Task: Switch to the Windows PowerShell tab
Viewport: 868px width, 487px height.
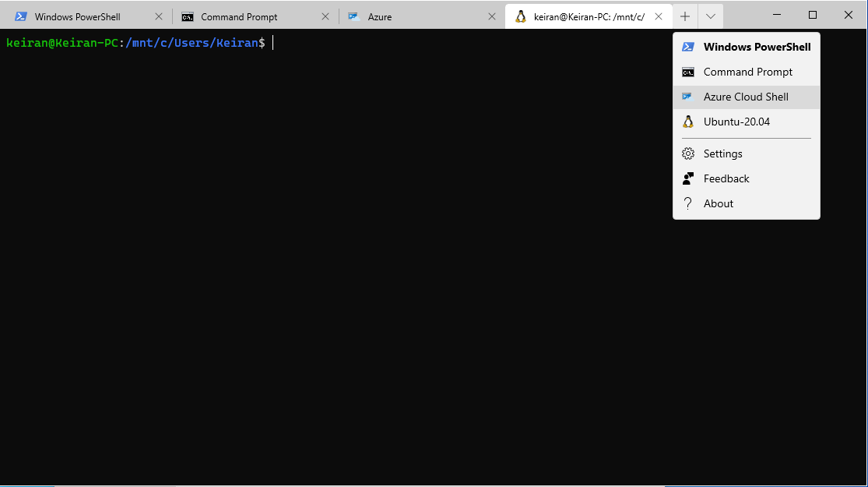Action: point(89,16)
